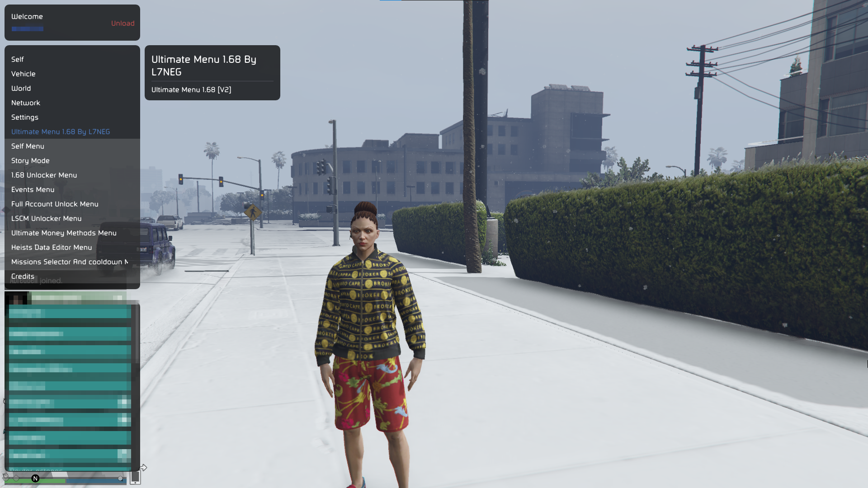Open Full Account Unlock Menu

point(55,204)
